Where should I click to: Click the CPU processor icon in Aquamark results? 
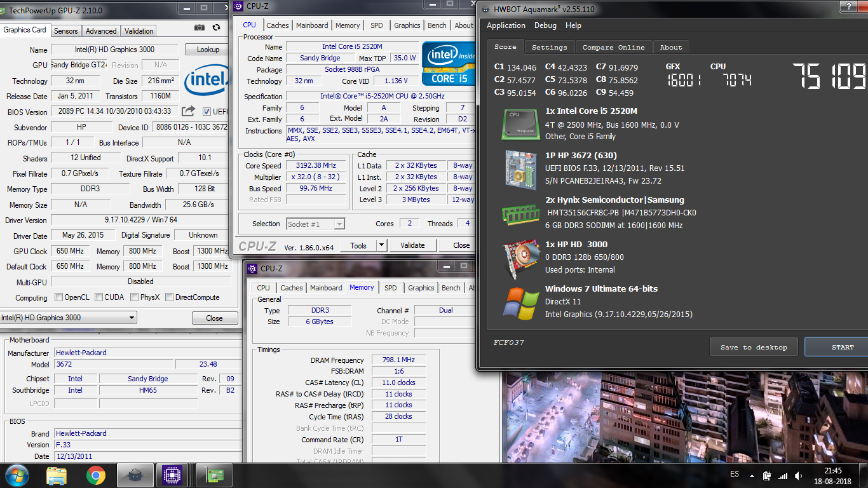[x=521, y=124]
